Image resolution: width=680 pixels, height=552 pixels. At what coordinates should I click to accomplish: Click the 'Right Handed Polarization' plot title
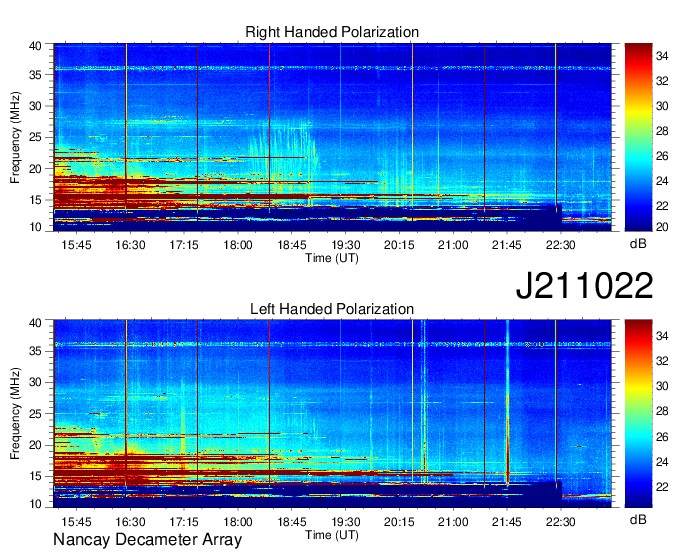[332, 32]
